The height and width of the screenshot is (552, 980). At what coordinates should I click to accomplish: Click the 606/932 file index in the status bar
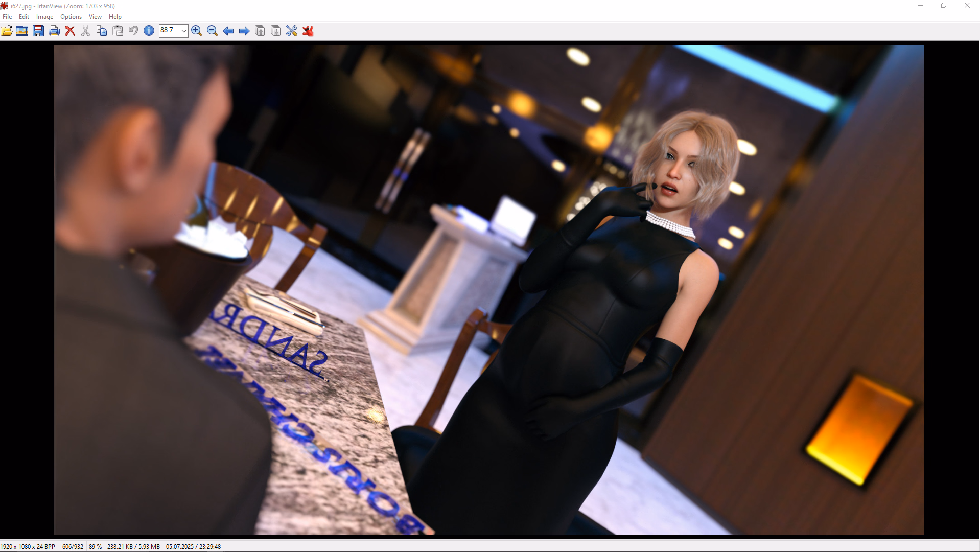[73, 547]
